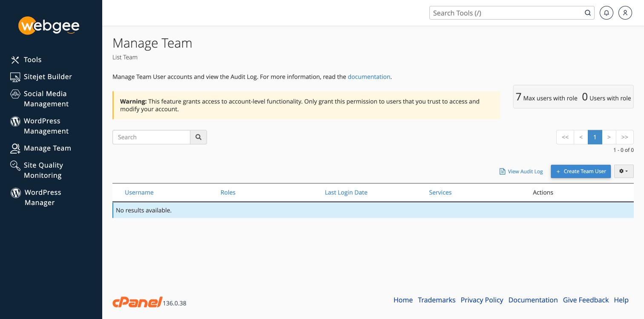Open Social Media Management menu item
Screen dimensions: 644x319
coord(46,99)
